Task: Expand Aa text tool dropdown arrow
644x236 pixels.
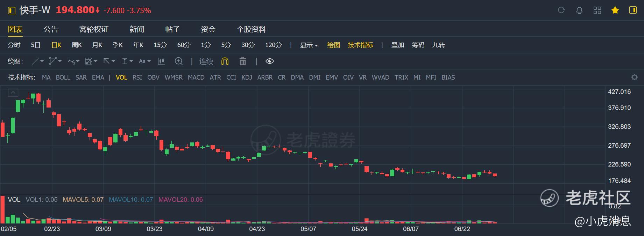Action: pos(149,61)
